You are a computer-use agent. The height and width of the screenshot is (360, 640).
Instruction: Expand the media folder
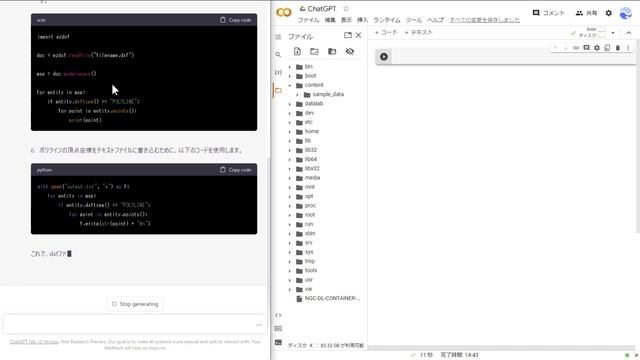pyautogui.click(x=290, y=178)
